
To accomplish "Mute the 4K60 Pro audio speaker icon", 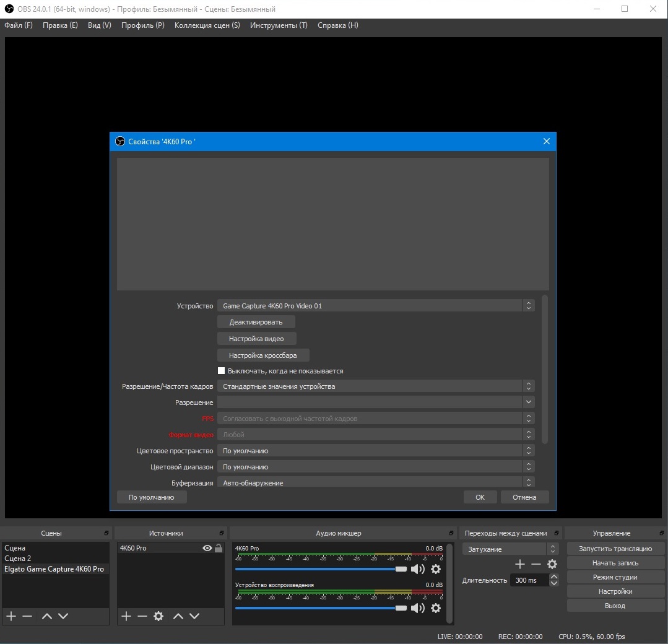I will (417, 569).
